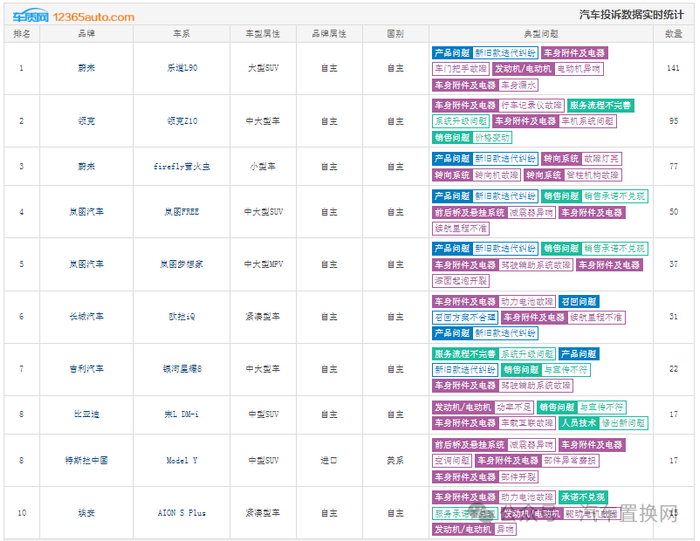Click the 中大型SUV vehicle type cell

(263, 212)
